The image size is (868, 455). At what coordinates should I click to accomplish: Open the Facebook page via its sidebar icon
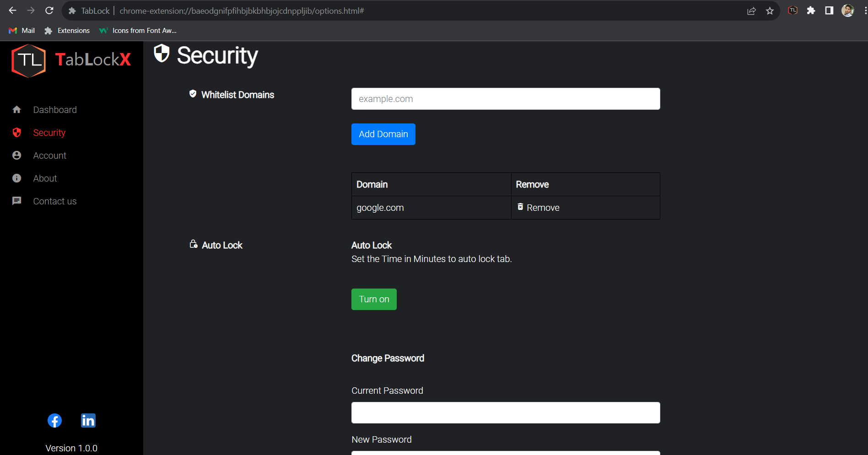click(54, 420)
